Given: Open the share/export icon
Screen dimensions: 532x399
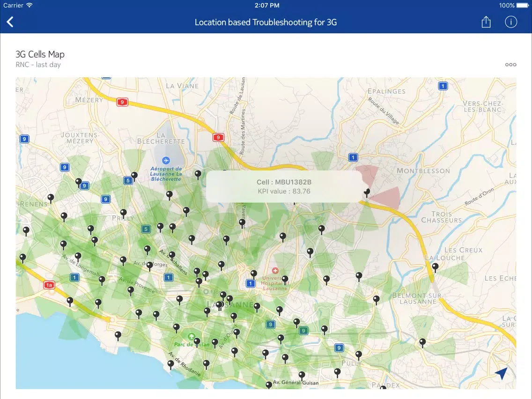Looking at the screenshot, I should (x=486, y=22).
